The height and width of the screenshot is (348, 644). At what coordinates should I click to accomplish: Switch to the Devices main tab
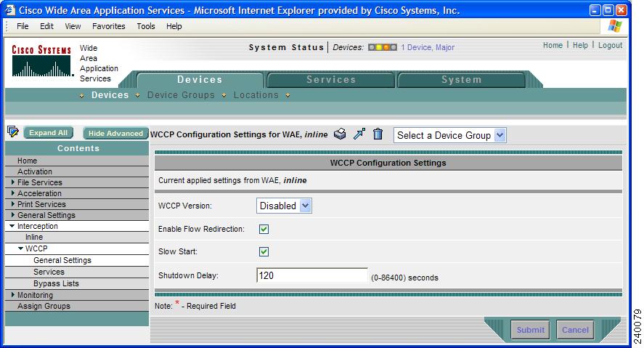[x=200, y=80]
